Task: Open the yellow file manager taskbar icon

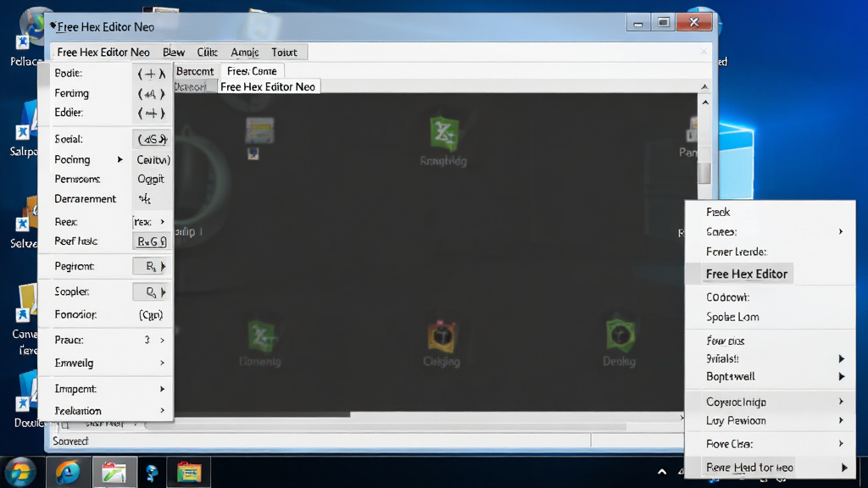Action: tap(189, 472)
